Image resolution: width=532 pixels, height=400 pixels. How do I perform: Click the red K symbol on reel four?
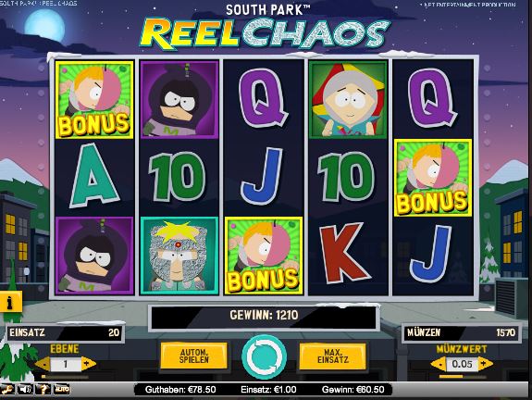click(x=343, y=254)
